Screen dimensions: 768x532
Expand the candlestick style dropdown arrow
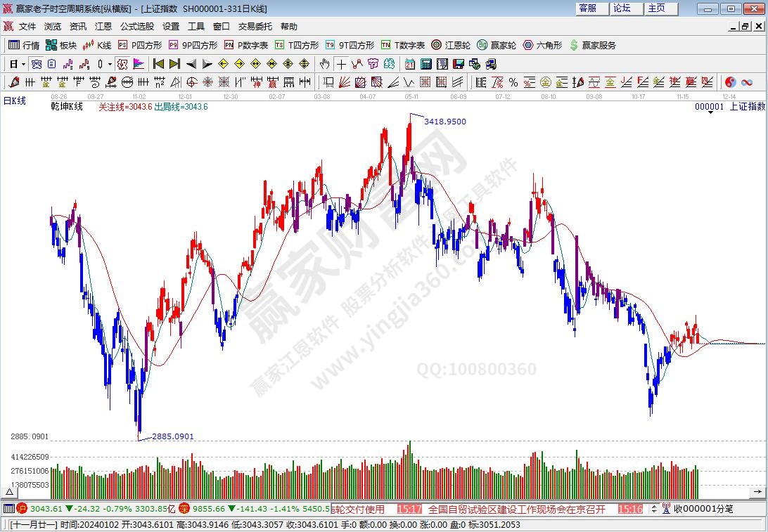click(110, 64)
